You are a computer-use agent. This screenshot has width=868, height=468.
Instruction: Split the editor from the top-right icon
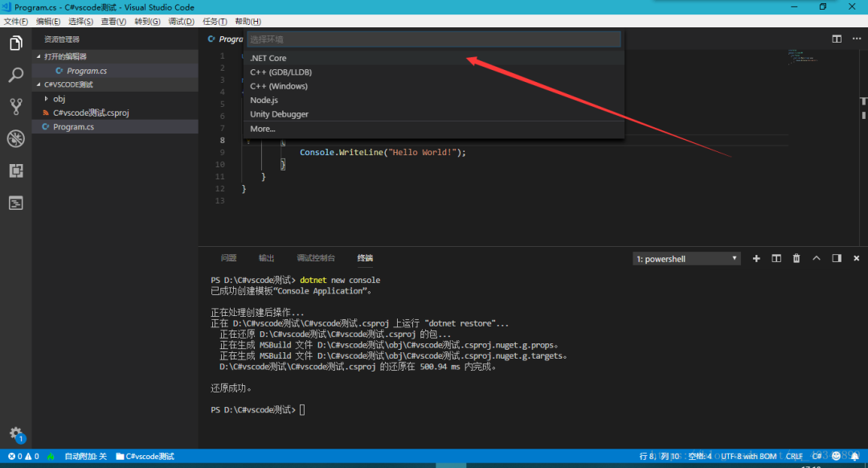[x=837, y=39]
